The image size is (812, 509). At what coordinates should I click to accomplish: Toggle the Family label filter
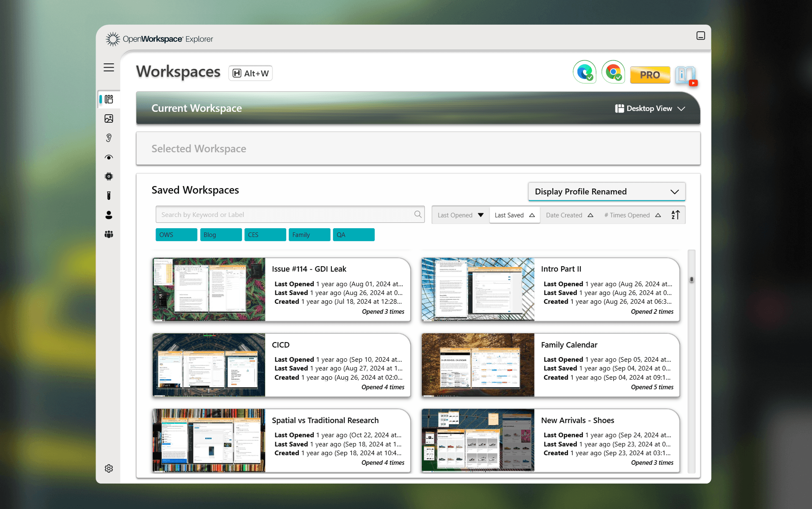click(309, 234)
